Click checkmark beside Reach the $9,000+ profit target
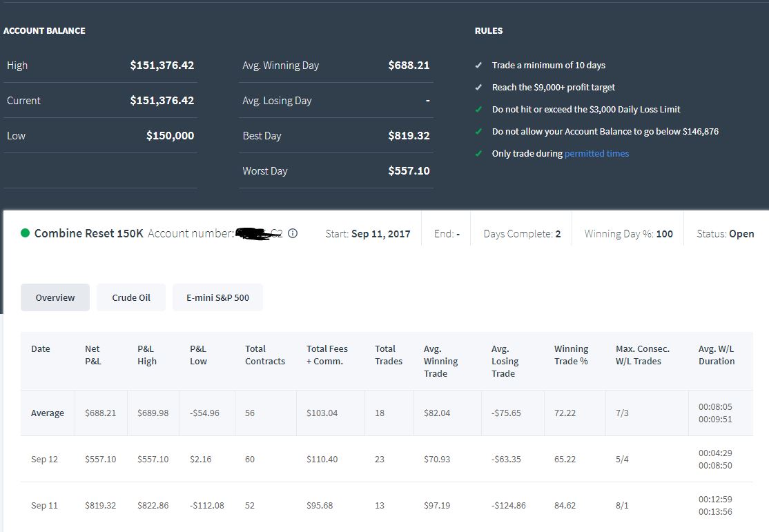The width and height of the screenshot is (769, 532). [478, 87]
